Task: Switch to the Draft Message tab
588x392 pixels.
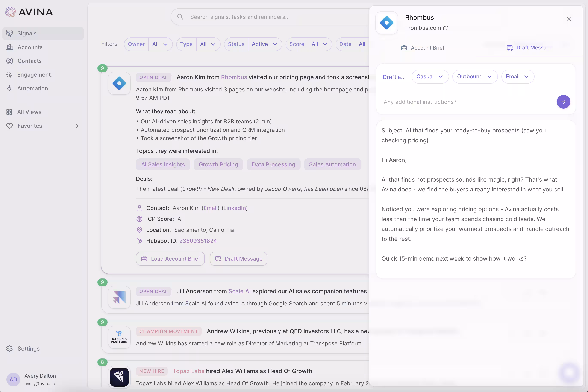Action: click(x=529, y=47)
